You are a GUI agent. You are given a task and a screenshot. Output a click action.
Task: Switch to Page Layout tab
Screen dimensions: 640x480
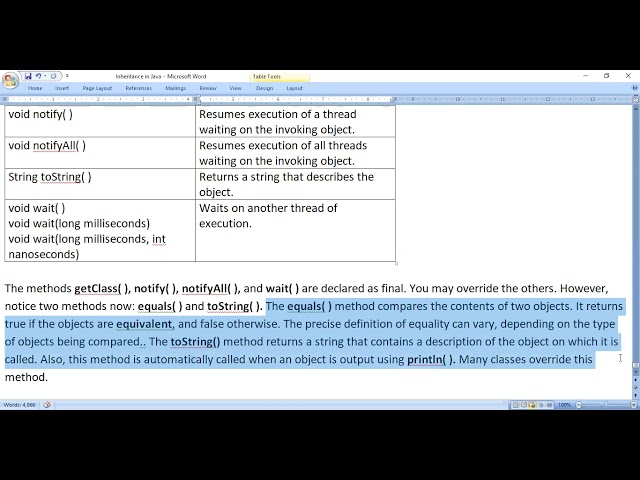pos(97,88)
